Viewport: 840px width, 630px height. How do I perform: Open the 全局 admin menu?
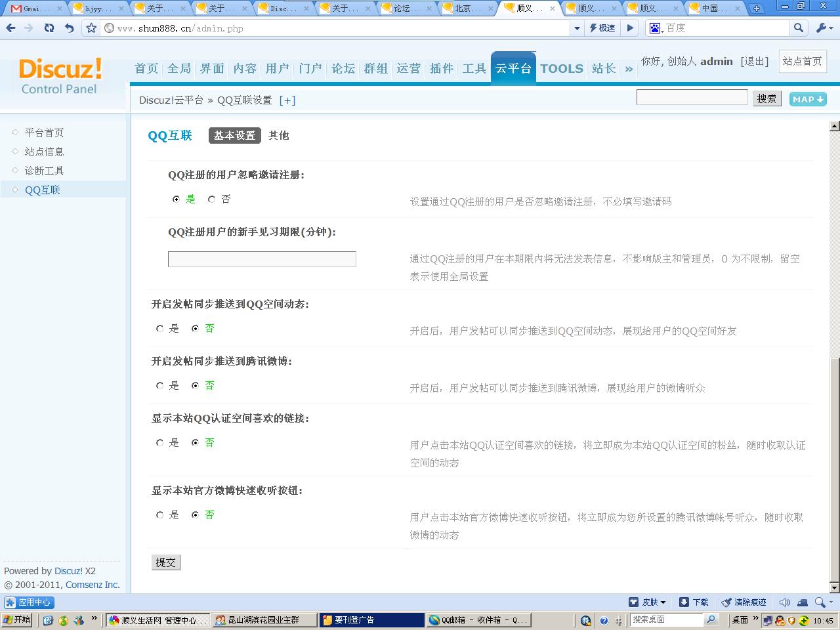click(179, 68)
